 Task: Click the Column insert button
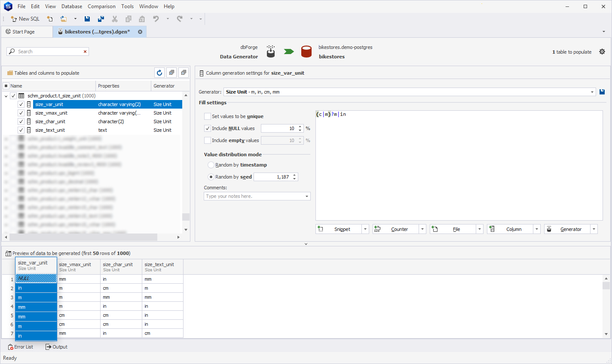(510, 229)
